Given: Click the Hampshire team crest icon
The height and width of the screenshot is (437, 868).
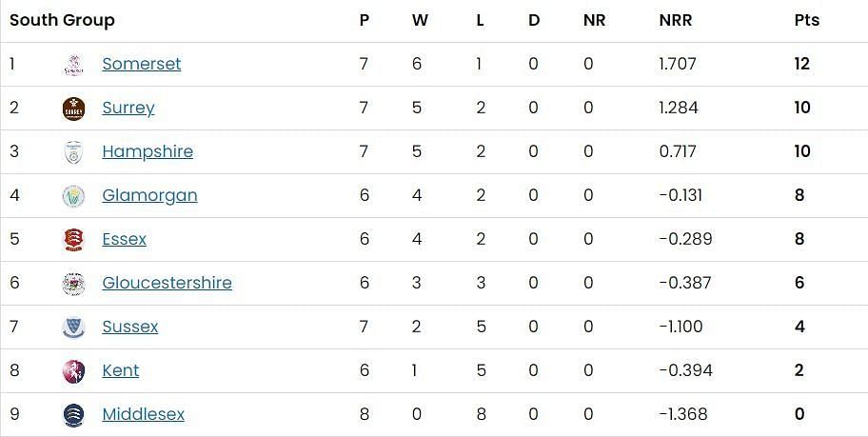Looking at the screenshot, I should (x=73, y=152).
